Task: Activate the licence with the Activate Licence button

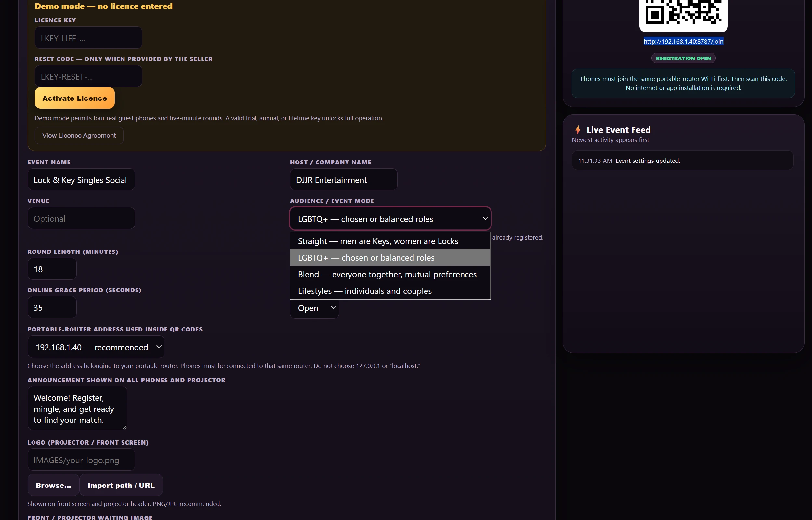Action: [x=75, y=98]
